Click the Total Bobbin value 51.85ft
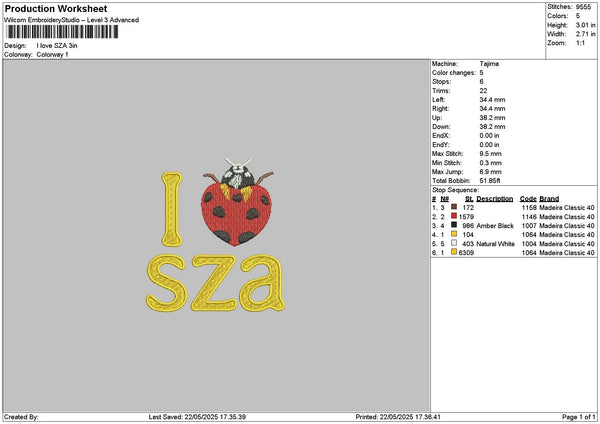Image resolution: width=600 pixels, height=424 pixels. pyautogui.click(x=490, y=181)
